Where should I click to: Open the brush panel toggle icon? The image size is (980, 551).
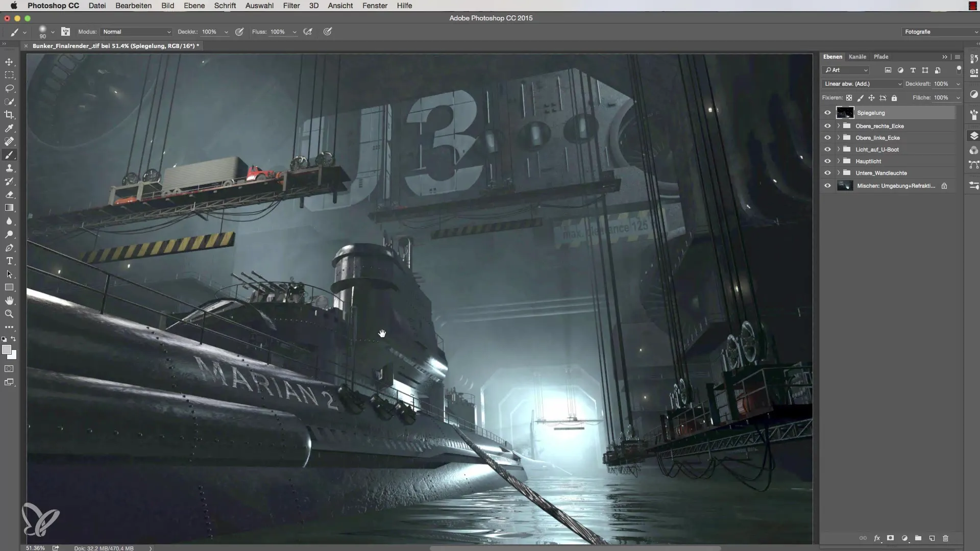pyautogui.click(x=65, y=32)
